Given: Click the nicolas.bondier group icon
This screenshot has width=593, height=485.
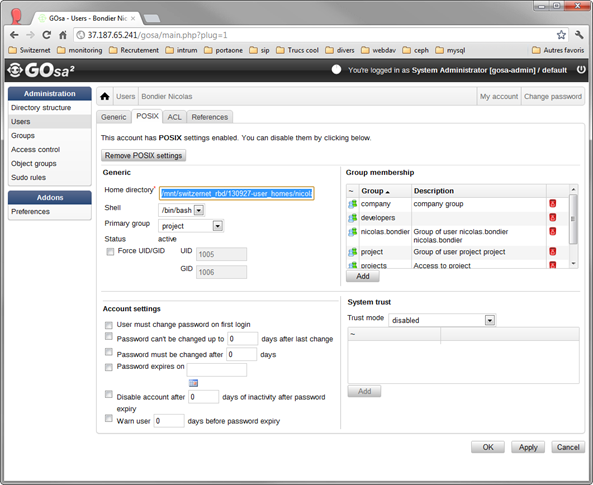Looking at the screenshot, I should tap(352, 232).
